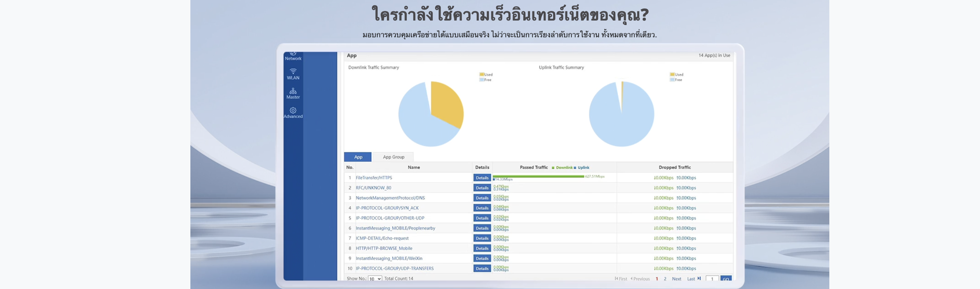Image resolution: width=980 pixels, height=289 pixels.
Task: Open Details for NetworkManagementProtocol/DNS
Action: click(482, 198)
